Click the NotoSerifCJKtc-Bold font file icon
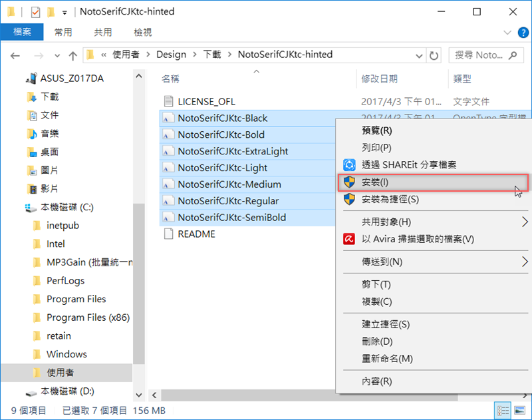Screen dimensions: 532x420 coord(168,135)
